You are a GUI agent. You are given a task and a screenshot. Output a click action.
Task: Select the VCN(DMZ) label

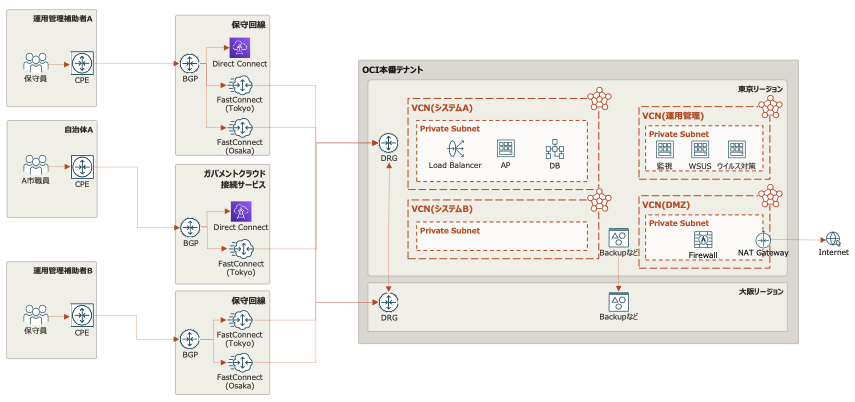point(666,205)
